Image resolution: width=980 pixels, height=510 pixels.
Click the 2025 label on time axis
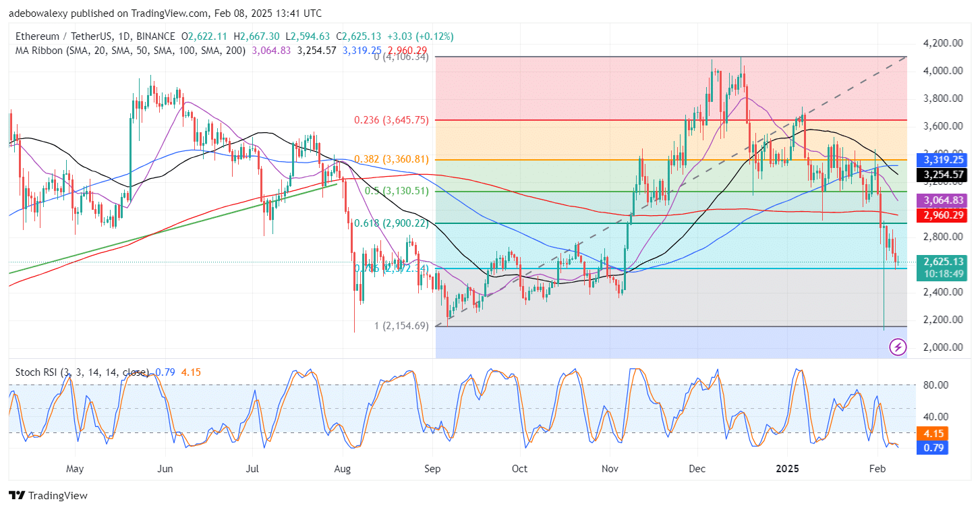tap(786, 468)
